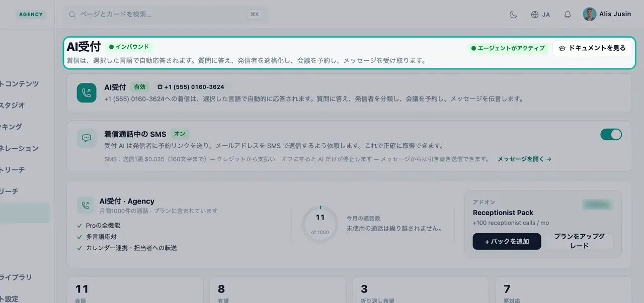This screenshot has width=644, height=303.
Task: Click the エージェントがアクティブ status badge
Action: click(508, 48)
